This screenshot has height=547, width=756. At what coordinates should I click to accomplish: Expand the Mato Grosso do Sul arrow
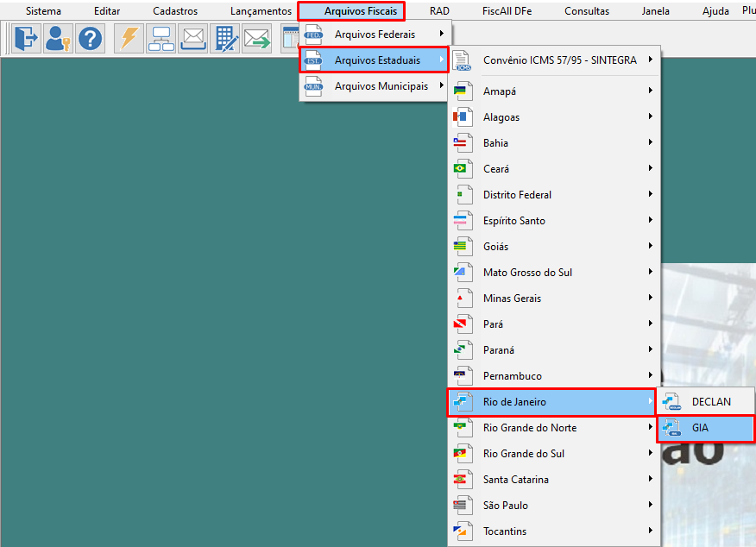(651, 272)
